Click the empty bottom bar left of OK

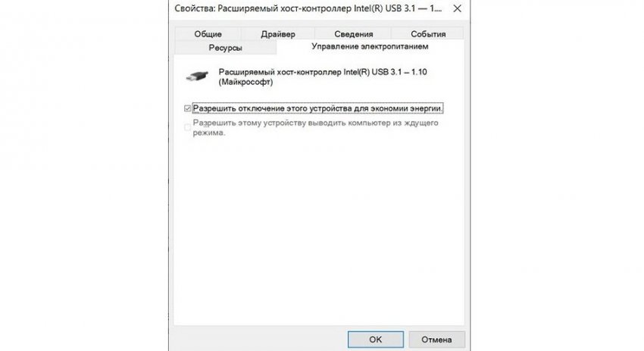(x=259, y=340)
